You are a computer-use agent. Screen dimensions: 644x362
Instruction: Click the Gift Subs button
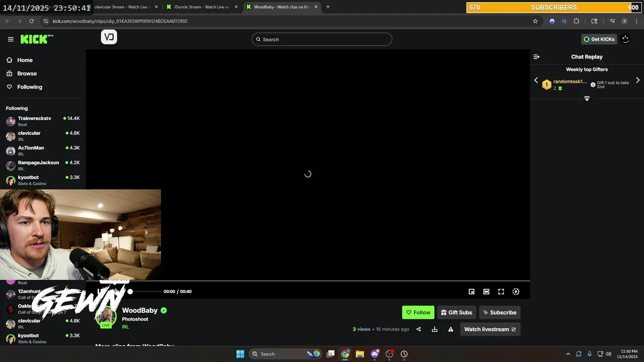(x=456, y=312)
